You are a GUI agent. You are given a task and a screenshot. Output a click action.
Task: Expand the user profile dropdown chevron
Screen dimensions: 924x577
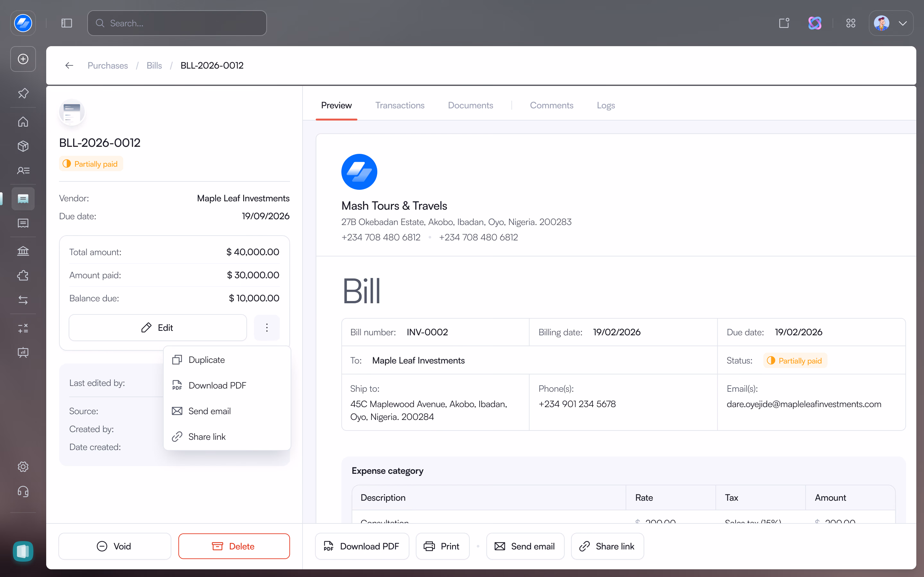[903, 23]
